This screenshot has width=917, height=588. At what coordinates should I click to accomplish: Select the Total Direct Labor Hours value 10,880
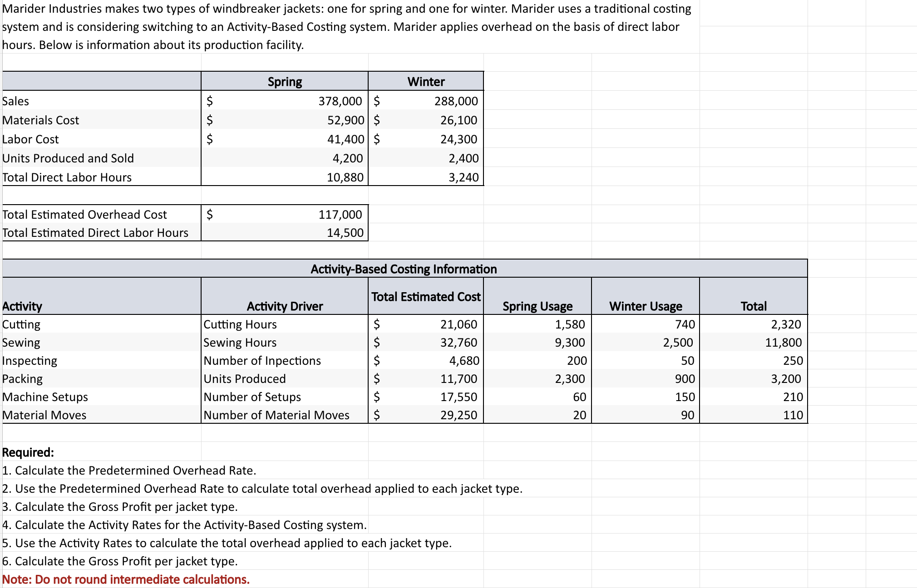(345, 177)
